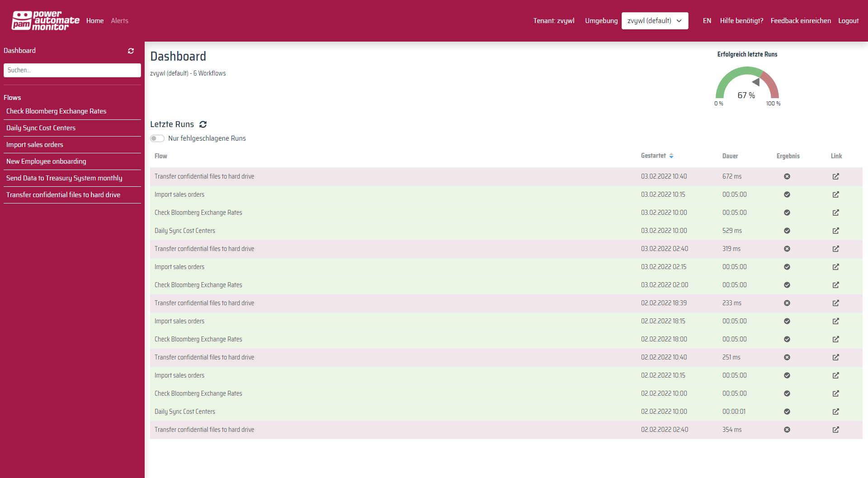Open Feedback einreichen
The width and height of the screenshot is (868, 478).
(801, 21)
